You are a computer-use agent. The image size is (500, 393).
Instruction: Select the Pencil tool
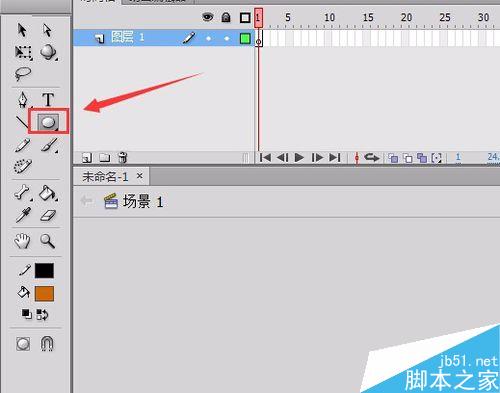23,146
